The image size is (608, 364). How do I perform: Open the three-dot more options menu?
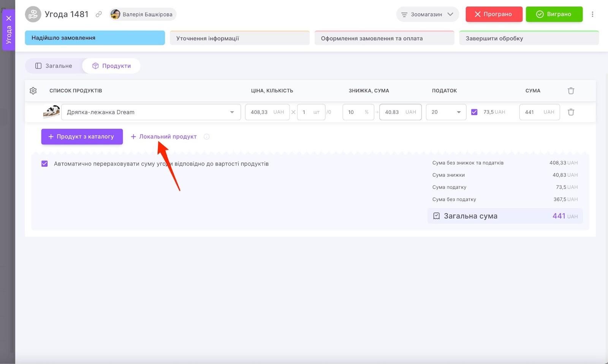point(592,14)
